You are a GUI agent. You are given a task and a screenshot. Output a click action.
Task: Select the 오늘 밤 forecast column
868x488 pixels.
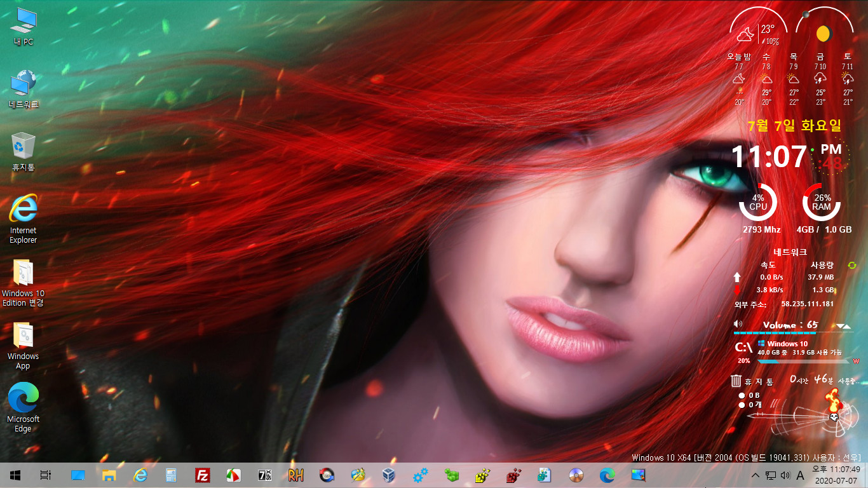(739, 79)
